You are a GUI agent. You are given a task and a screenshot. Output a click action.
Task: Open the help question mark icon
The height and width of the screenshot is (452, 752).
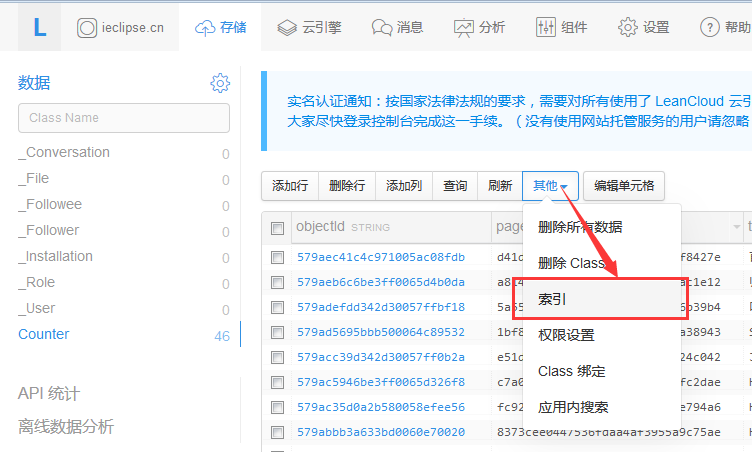tap(710, 27)
